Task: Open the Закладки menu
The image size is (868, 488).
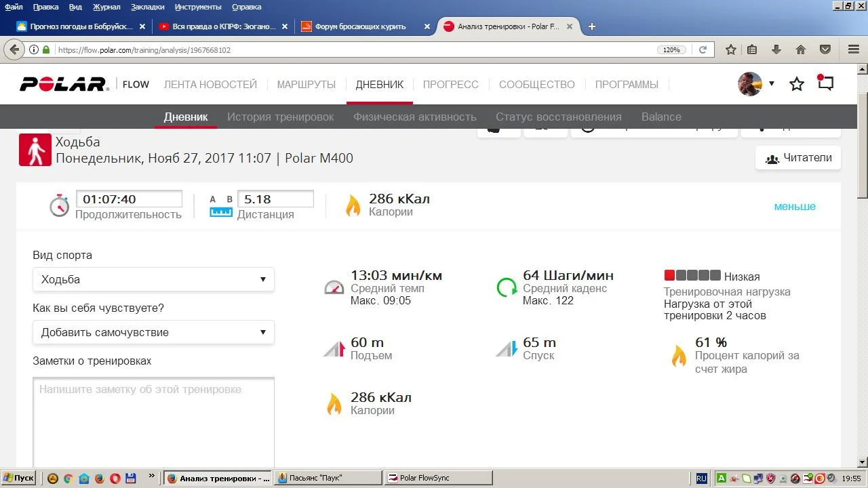Action: click(x=146, y=7)
